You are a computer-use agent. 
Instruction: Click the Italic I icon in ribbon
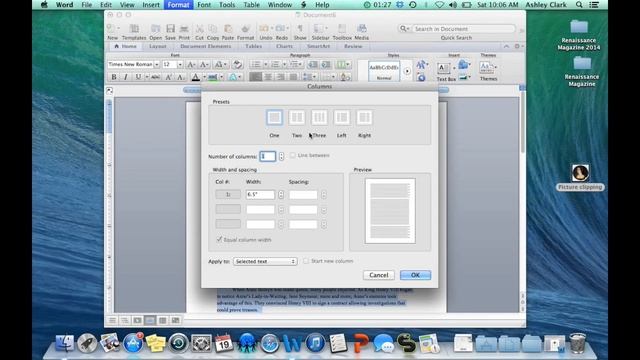tap(126, 77)
